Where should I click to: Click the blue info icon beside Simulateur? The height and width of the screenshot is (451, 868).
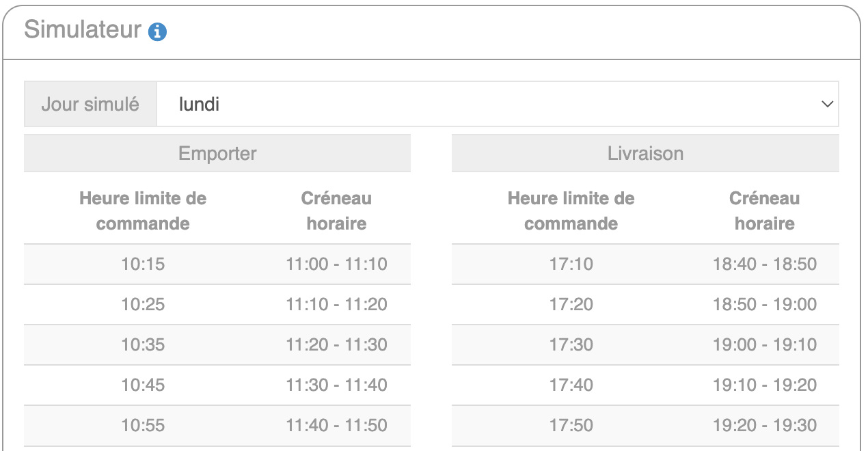pyautogui.click(x=159, y=31)
